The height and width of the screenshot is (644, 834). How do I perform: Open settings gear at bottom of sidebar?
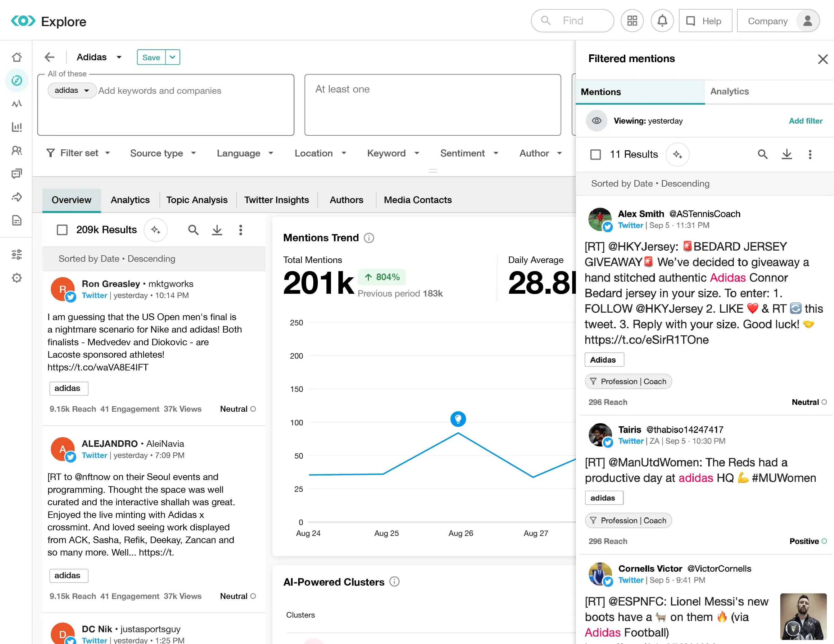tap(17, 278)
